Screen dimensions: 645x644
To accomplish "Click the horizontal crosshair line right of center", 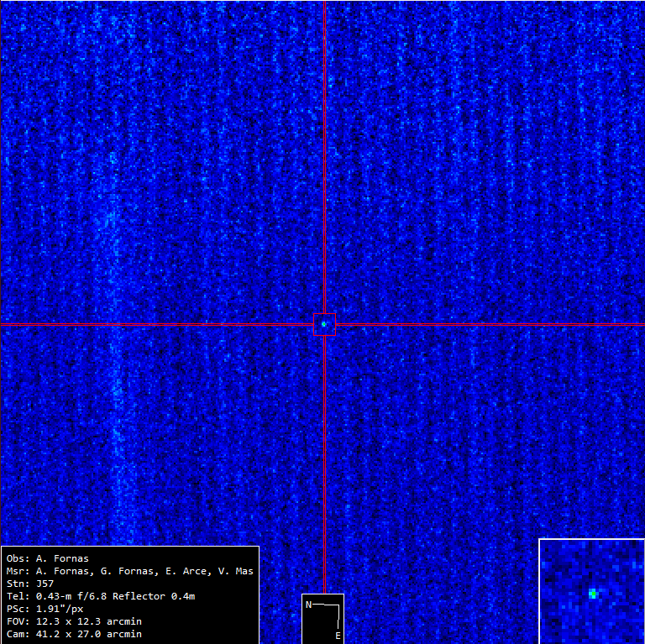I will (487, 324).
